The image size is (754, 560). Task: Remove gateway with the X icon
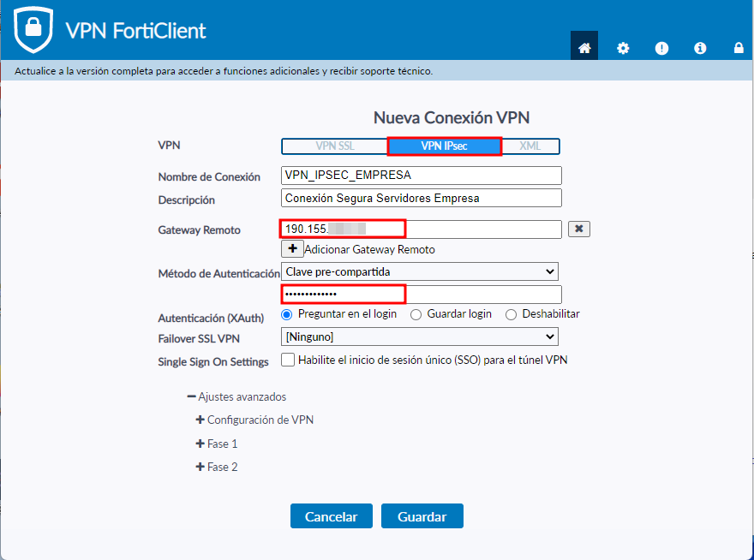(579, 229)
